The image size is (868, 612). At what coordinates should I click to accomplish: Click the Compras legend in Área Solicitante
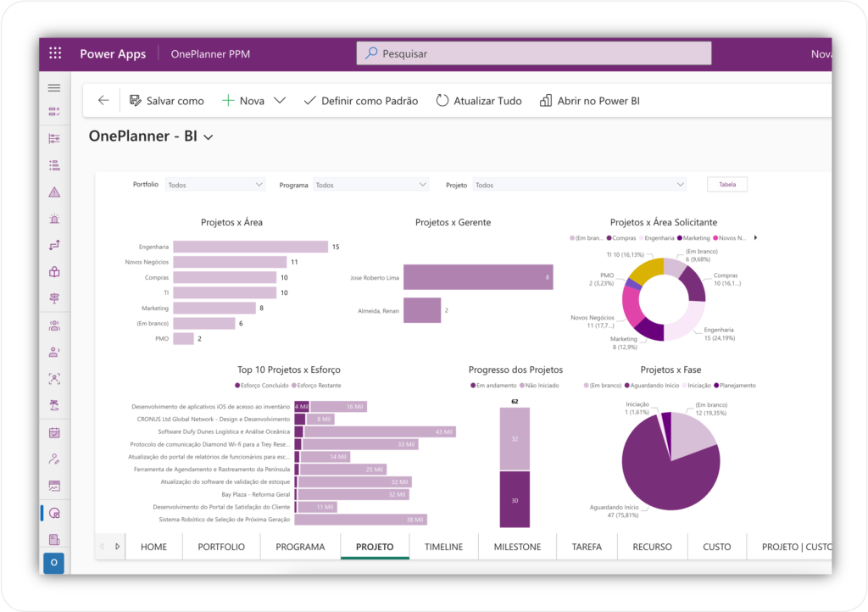621,238
